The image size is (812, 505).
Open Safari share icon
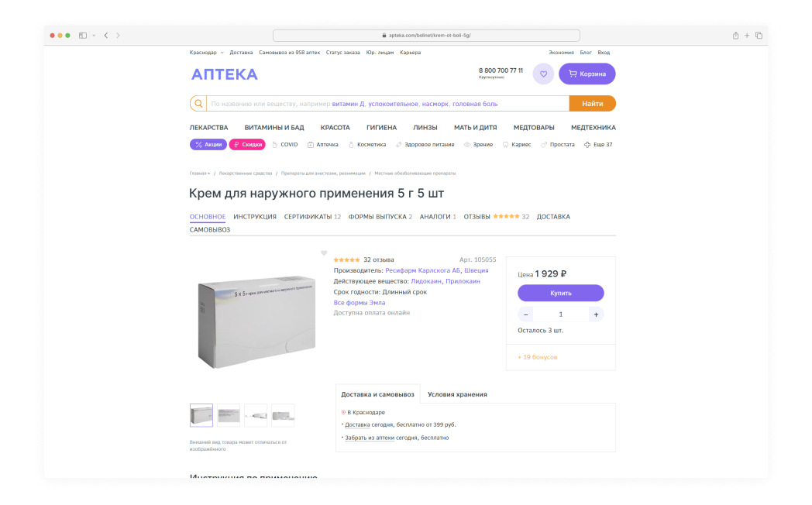point(735,36)
